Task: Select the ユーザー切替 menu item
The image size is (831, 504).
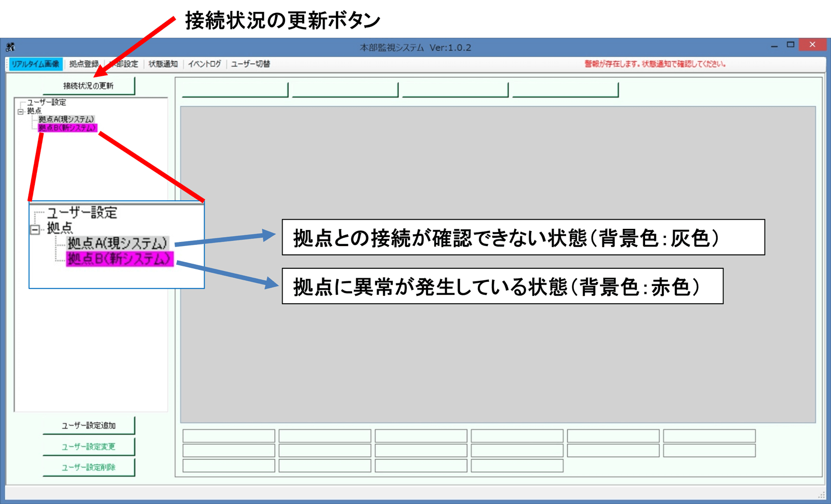Action: pyautogui.click(x=250, y=64)
